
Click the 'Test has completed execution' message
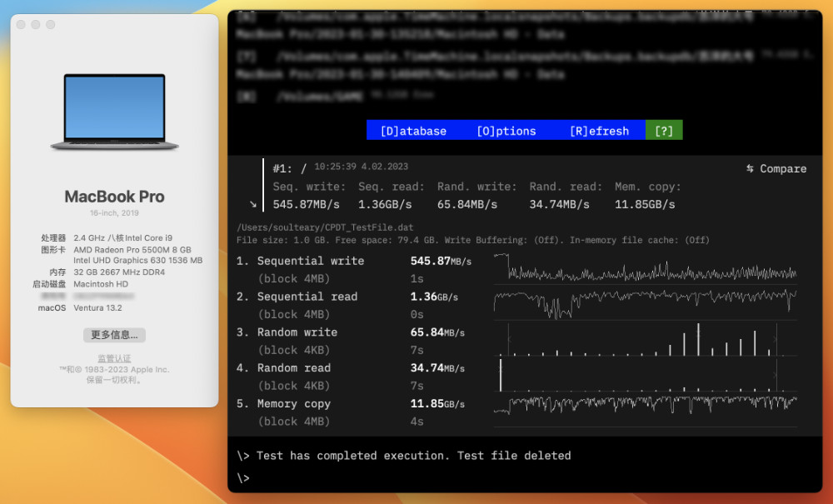pyautogui.click(x=413, y=456)
